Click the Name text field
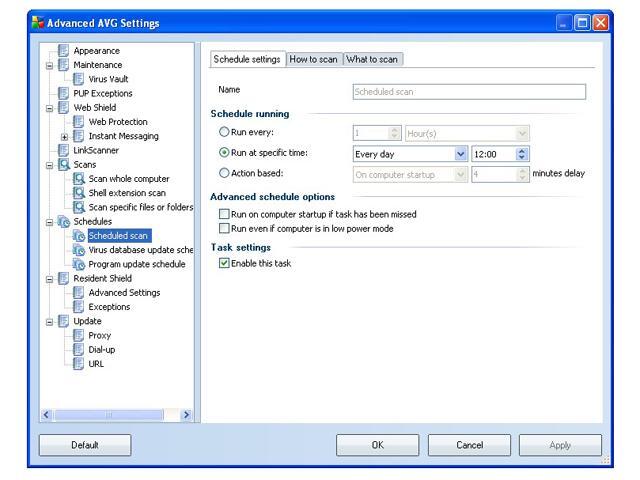Viewport: 640px width, 480px height. click(469, 92)
